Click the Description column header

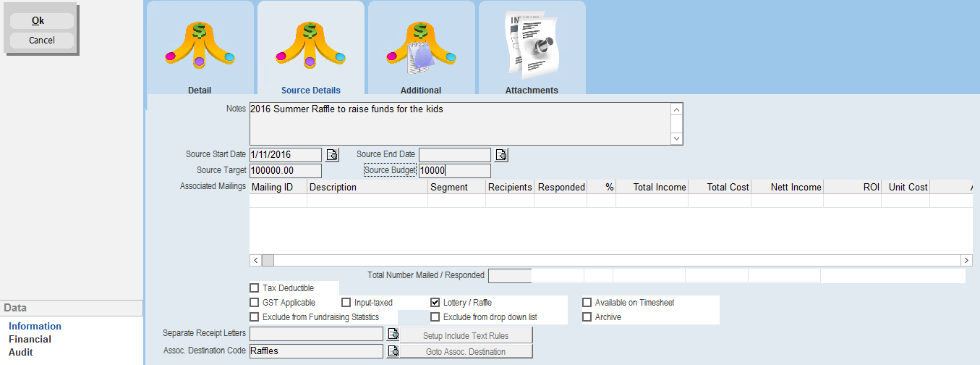[x=367, y=187]
